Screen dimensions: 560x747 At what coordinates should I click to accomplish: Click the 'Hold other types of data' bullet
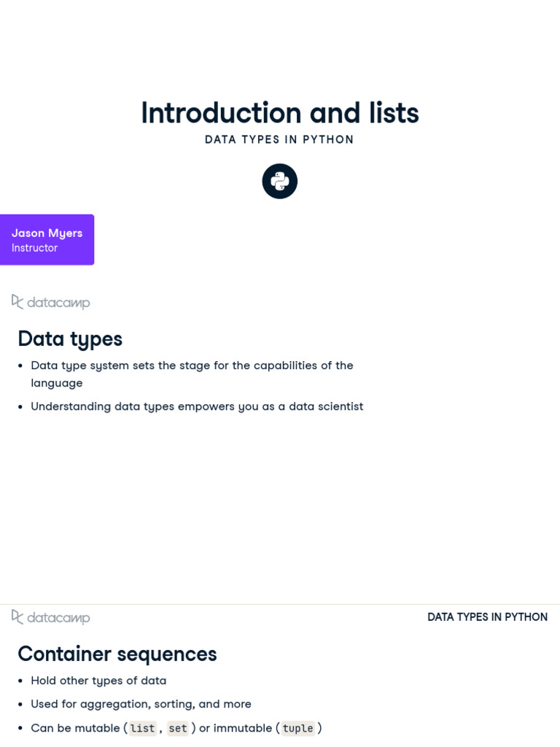pyautogui.click(x=98, y=681)
